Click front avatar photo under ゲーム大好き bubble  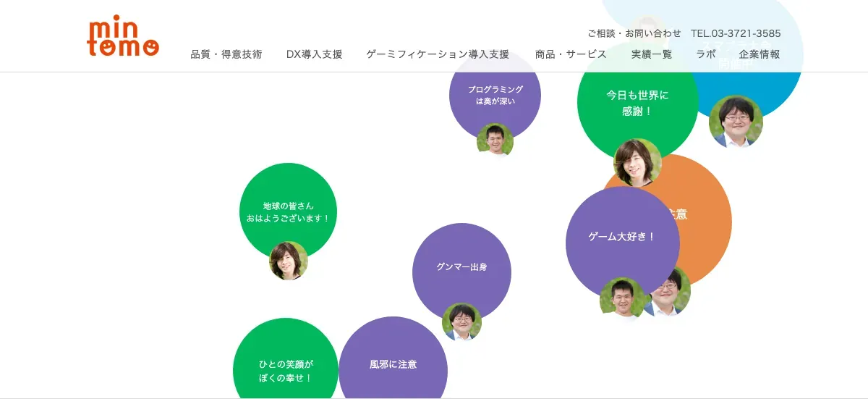click(621, 299)
